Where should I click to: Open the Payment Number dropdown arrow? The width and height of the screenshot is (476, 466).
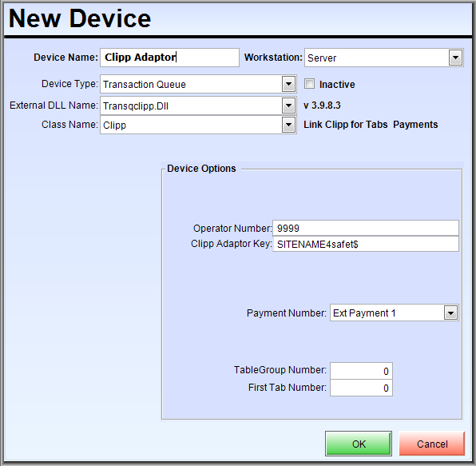(450, 313)
